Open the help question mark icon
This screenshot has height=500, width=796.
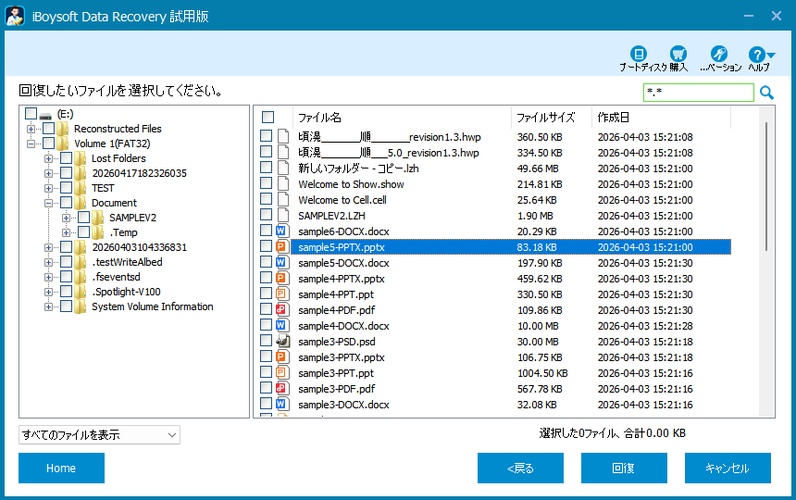tap(756, 54)
